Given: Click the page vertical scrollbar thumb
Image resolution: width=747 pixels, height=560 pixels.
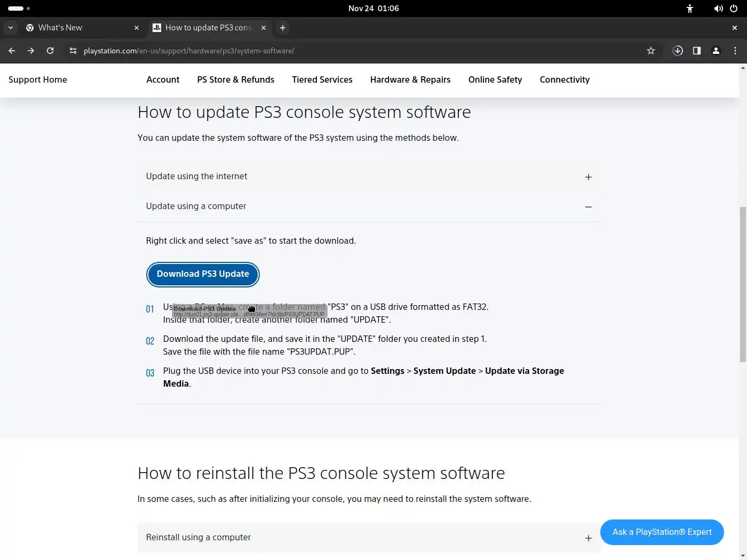Looking at the screenshot, I should (743, 284).
